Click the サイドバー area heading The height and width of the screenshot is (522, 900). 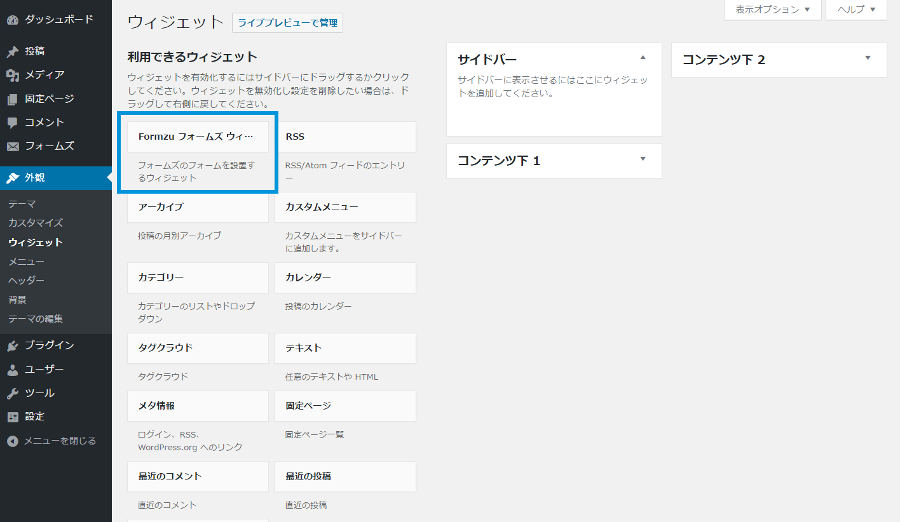(x=487, y=60)
